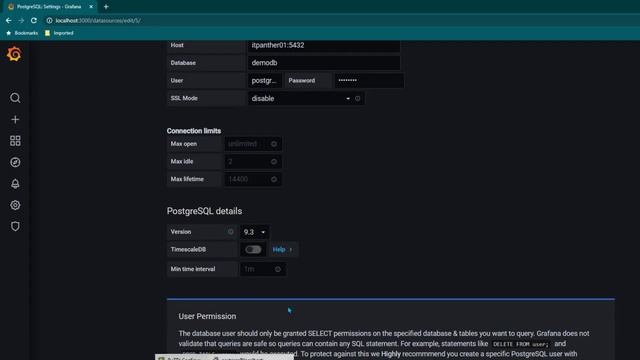Click the Min time interval info icon
The image size is (640, 360).
278,269
